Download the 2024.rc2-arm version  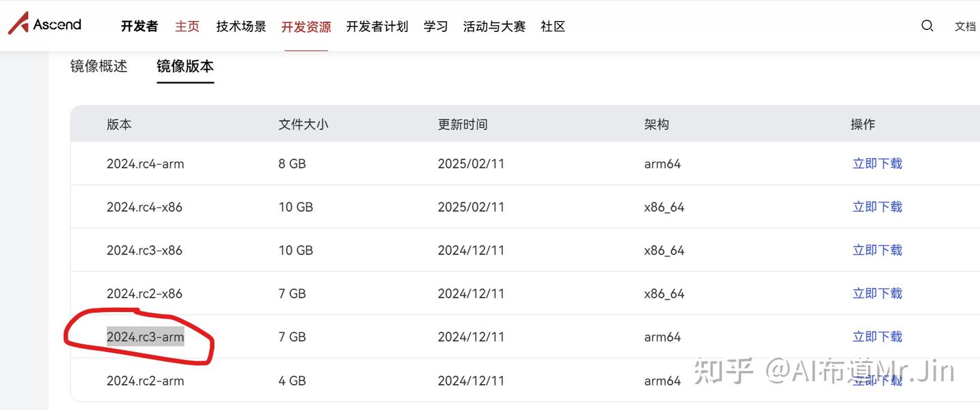pos(877,380)
